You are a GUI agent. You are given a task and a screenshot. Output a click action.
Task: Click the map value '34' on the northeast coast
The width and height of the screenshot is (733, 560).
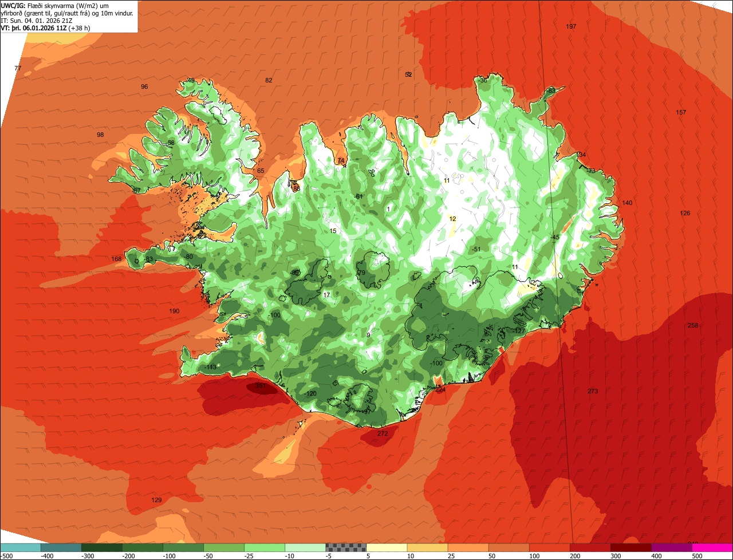tap(582, 155)
